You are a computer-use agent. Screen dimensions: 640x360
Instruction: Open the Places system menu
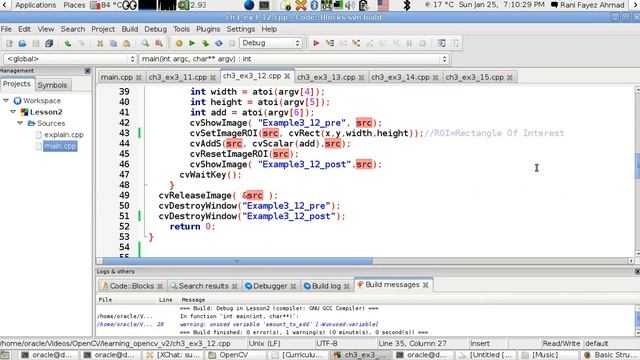click(74, 5)
